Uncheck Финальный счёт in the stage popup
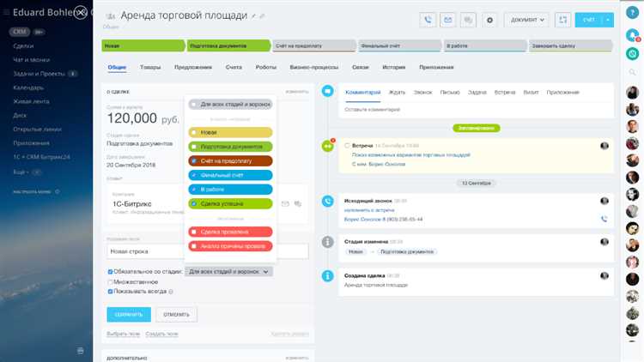 (x=194, y=175)
